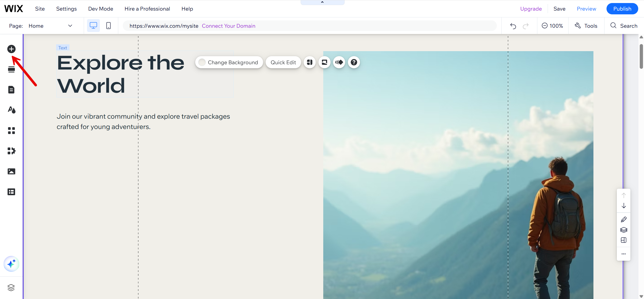This screenshot has width=644, height=299.
Task: Open the Pages & Menu panel
Action: click(11, 90)
